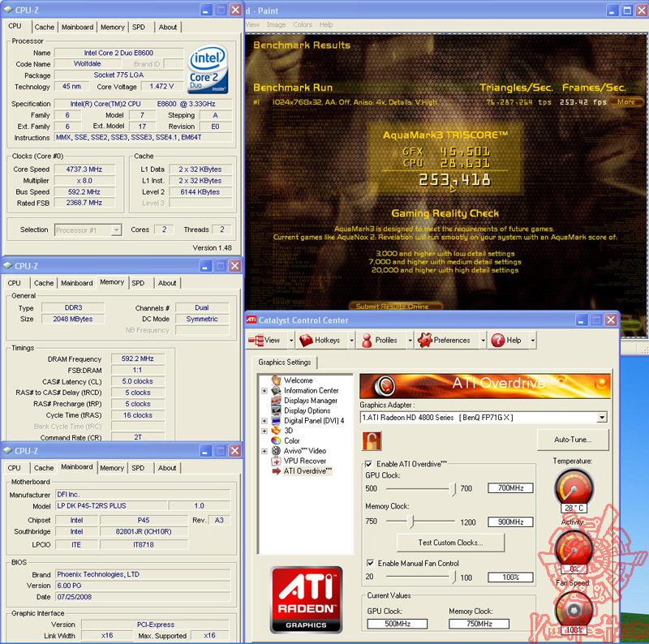
Task: Open the Help dropdown arrow
Action: (533, 341)
